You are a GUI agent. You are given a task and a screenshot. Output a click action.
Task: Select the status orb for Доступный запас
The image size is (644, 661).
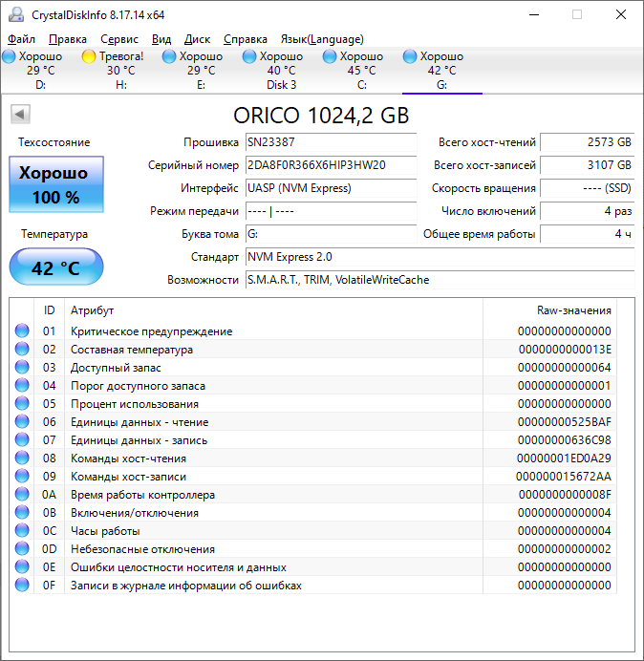point(22,367)
